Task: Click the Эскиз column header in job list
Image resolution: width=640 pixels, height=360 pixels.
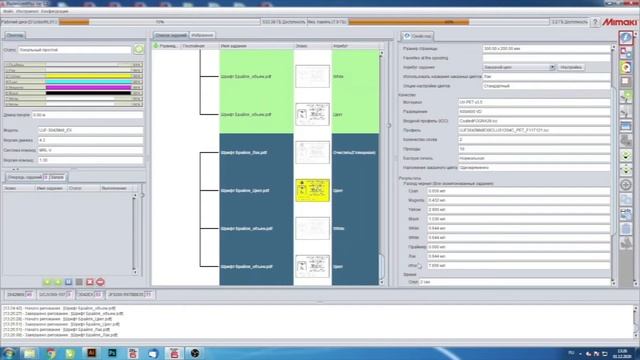Action: [x=313, y=46]
